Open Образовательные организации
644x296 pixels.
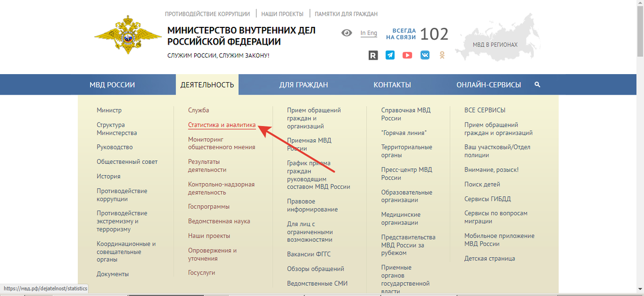pos(406,196)
